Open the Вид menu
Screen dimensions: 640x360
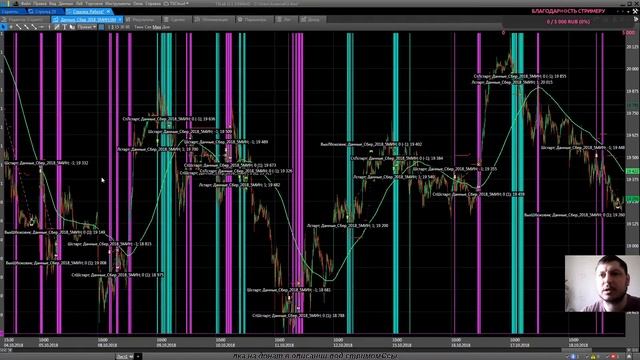click(x=52, y=3)
